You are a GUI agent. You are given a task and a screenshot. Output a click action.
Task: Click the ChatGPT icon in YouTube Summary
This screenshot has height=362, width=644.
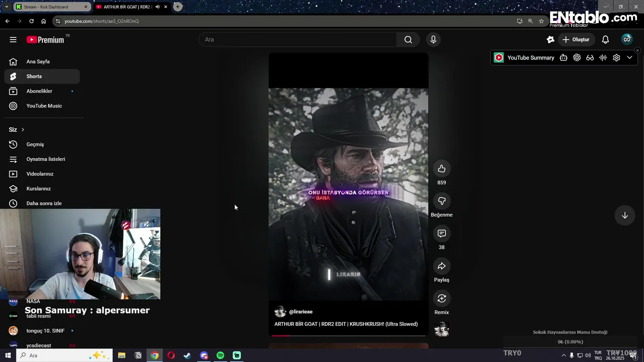[x=577, y=58]
